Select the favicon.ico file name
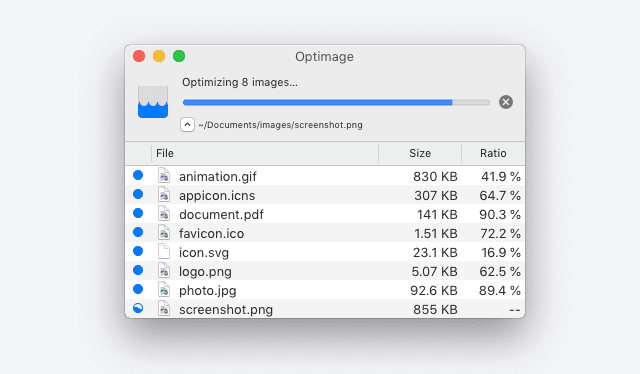The image size is (640, 374). (211, 234)
